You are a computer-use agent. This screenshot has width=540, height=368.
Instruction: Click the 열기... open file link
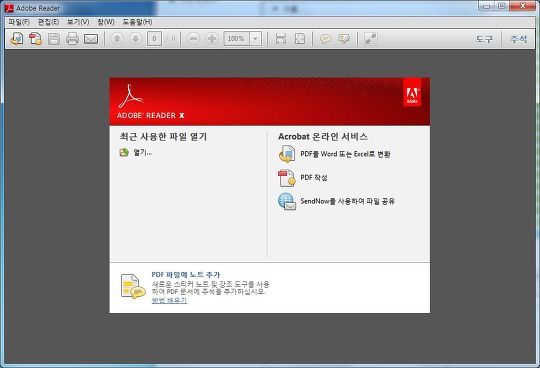click(x=143, y=152)
